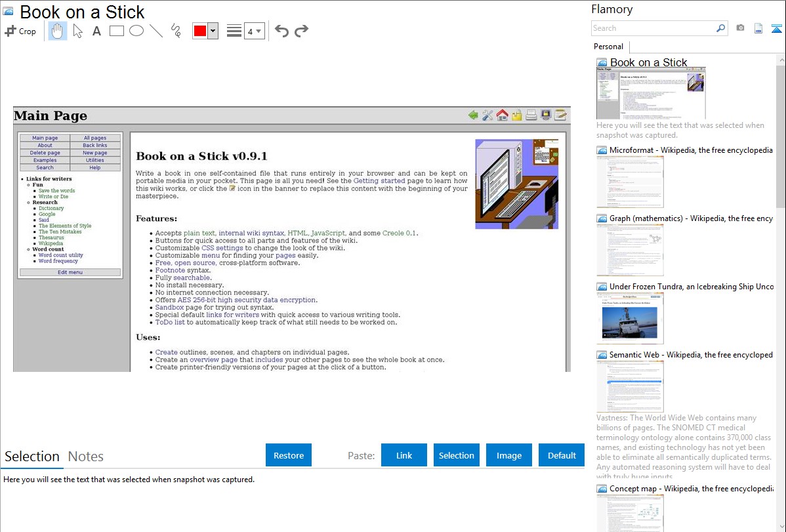Click the Microformat - Wikipedia snapshot title

point(691,150)
